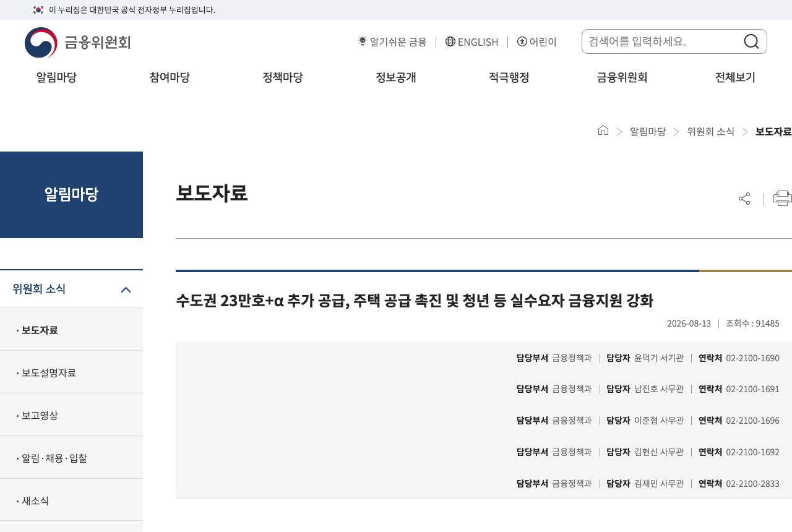The width and height of the screenshot is (792, 532).
Task: Click the 알림마당 sidebar banner
Action: [71, 195]
